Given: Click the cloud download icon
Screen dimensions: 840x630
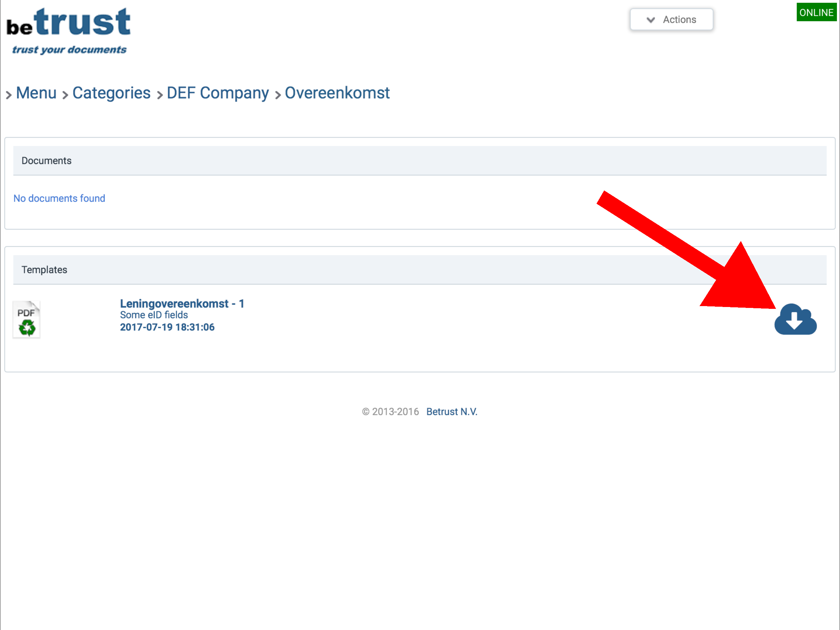Looking at the screenshot, I should (795, 320).
